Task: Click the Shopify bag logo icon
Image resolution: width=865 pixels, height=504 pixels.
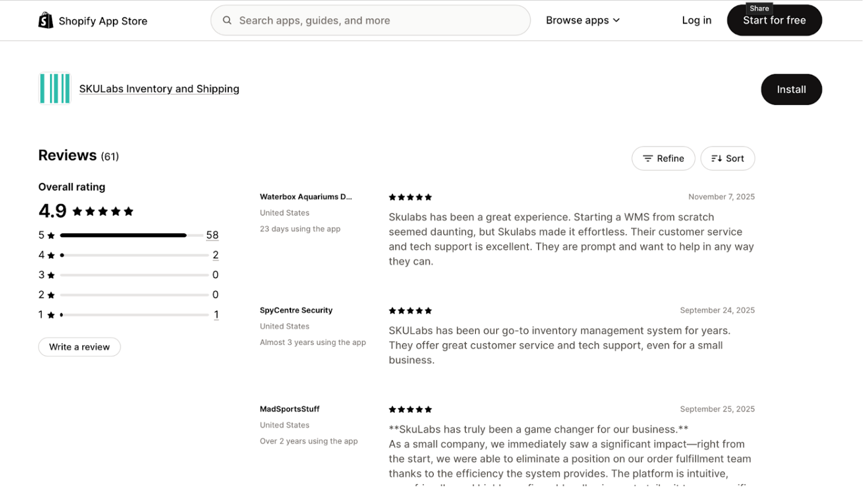Action: [x=46, y=21]
